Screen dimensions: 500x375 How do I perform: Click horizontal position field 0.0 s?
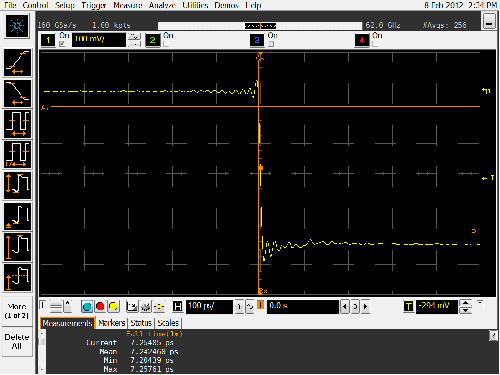(303, 307)
